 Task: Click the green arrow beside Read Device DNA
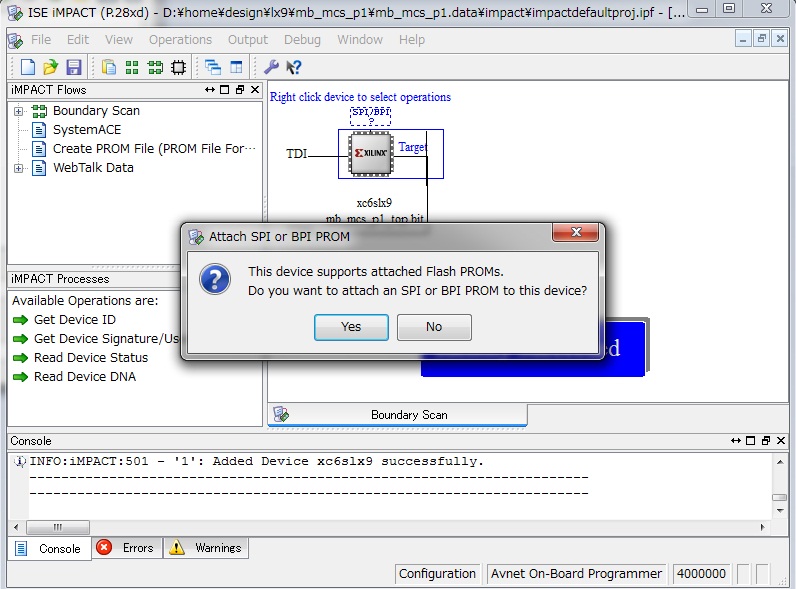click(20, 377)
